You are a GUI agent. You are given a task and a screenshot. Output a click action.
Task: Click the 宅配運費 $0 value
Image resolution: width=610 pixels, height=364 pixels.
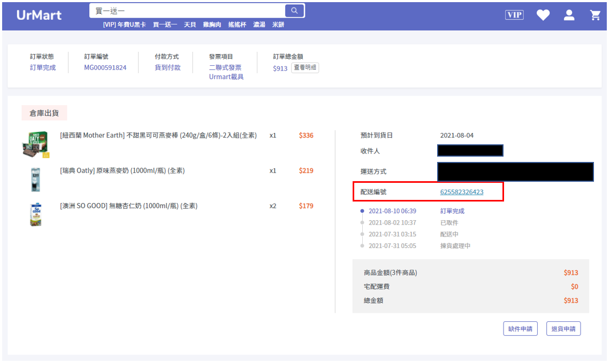pos(575,286)
